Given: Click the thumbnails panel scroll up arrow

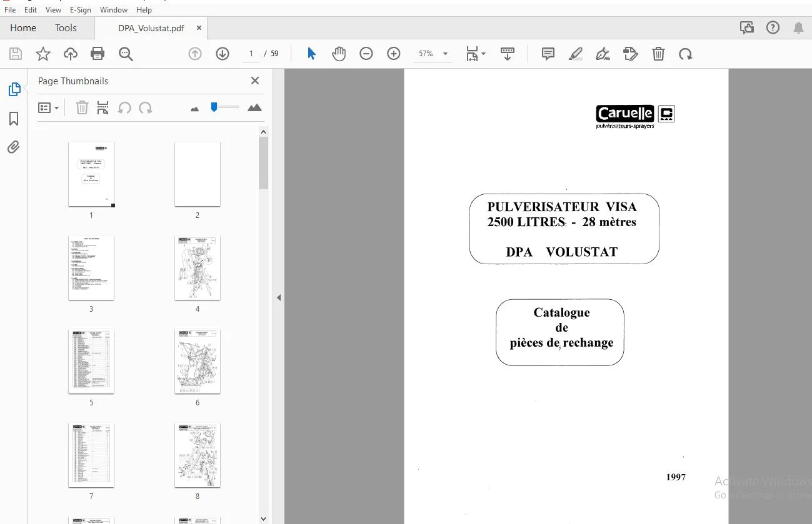Looking at the screenshot, I should click(x=263, y=132).
